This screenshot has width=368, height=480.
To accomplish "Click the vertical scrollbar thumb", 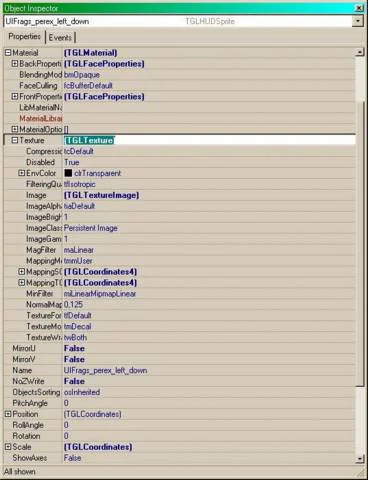I will [360, 243].
